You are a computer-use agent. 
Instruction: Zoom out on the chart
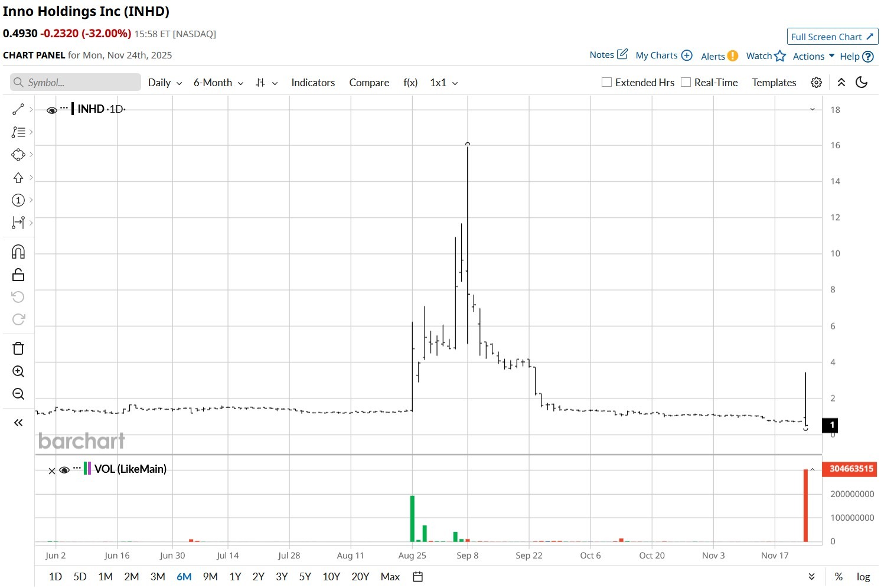click(18, 394)
